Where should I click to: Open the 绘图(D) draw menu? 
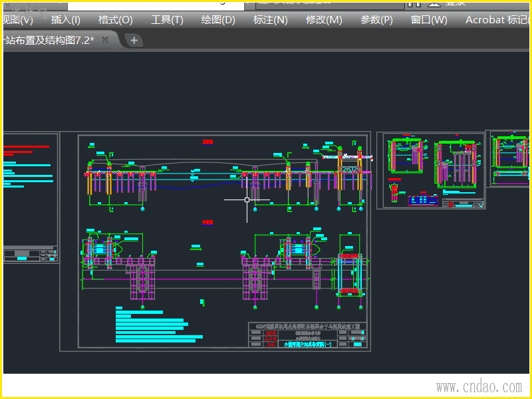[x=218, y=20]
